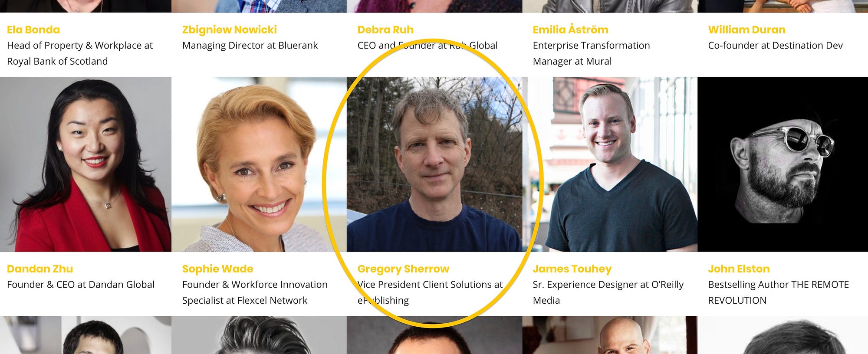Select the text 'Co-founder at Destination Dev'

coord(775,46)
